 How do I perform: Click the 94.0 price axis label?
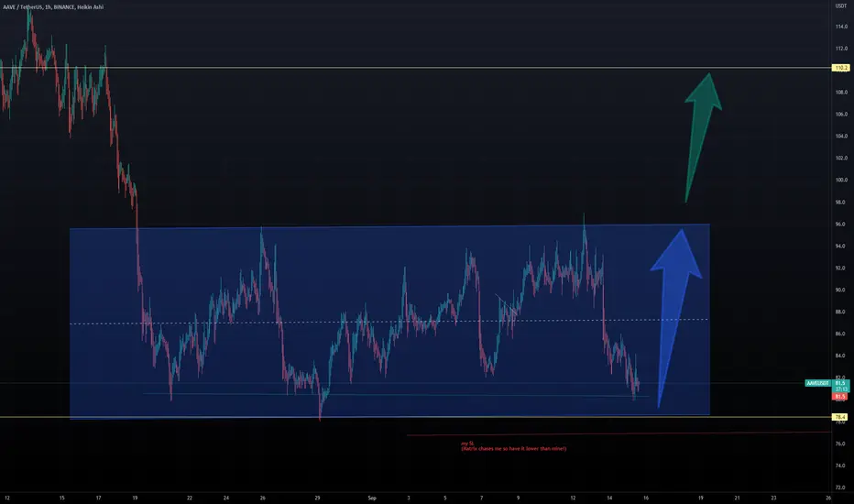point(840,246)
